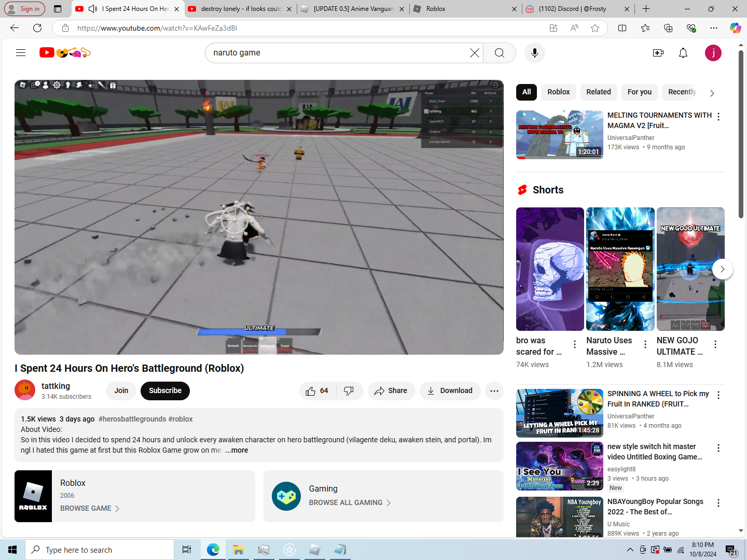Click Sign in profile button

24,9
